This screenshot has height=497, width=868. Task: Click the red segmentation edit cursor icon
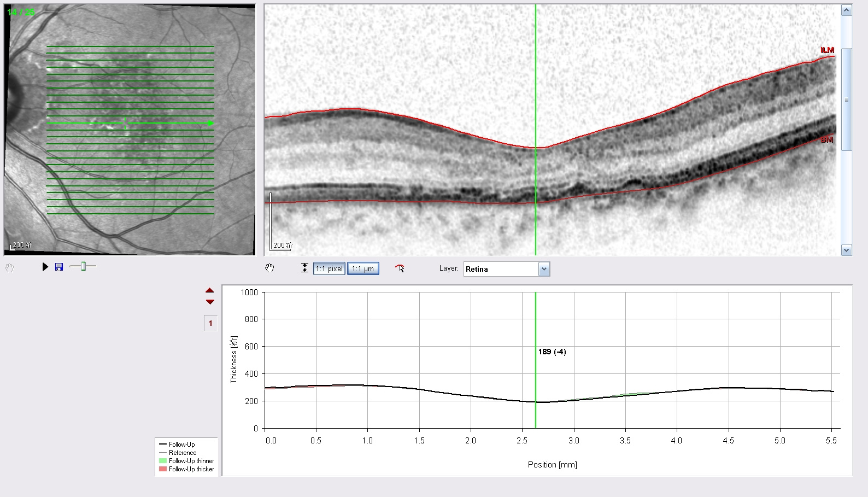400,268
